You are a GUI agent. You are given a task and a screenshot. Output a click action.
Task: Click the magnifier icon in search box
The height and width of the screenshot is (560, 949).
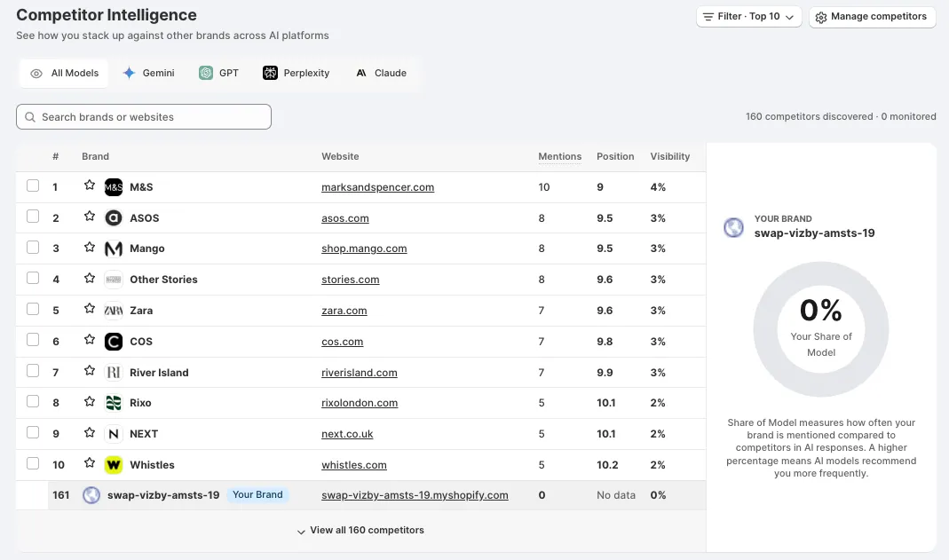pyautogui.click(x=30, y=117)
